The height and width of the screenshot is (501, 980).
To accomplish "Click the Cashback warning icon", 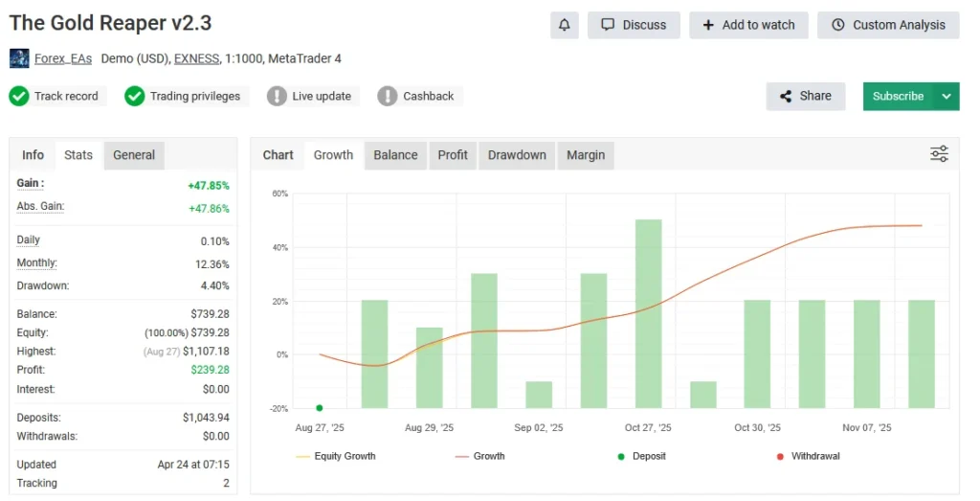I will click(x=388, y=97).
